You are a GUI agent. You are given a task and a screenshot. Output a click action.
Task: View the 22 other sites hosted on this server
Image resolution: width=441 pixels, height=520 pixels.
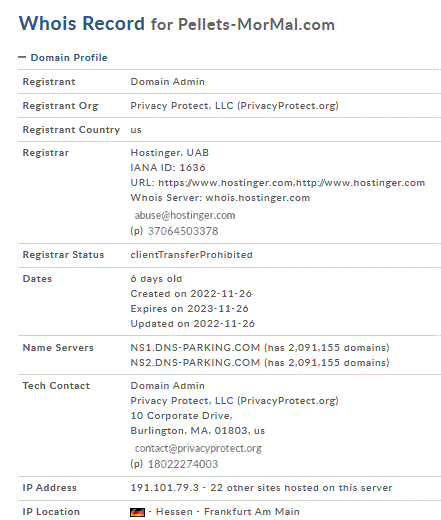[x=301, y=488]
